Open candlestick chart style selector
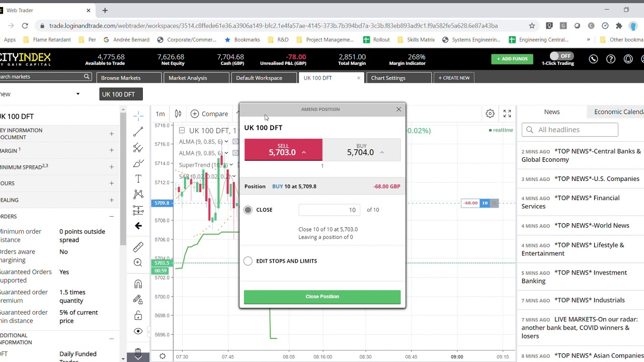The width and height of the screenshot is (644, 362). pos(178,114)
